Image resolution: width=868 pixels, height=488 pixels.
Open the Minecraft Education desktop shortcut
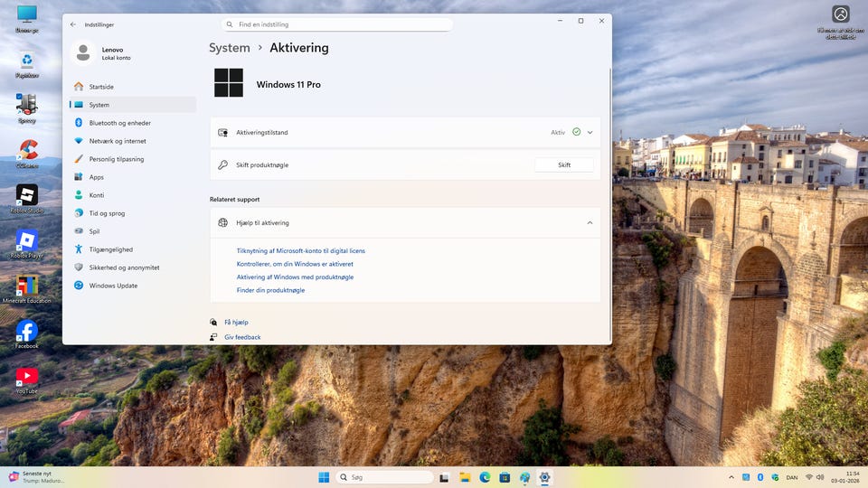coord(27,286)
